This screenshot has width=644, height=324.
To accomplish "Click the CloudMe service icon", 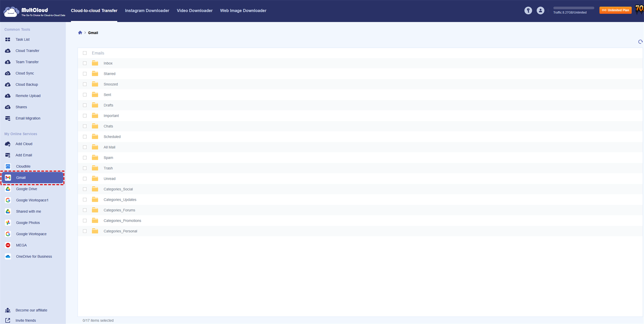I will pyautogui.click(x=8, y=166).
